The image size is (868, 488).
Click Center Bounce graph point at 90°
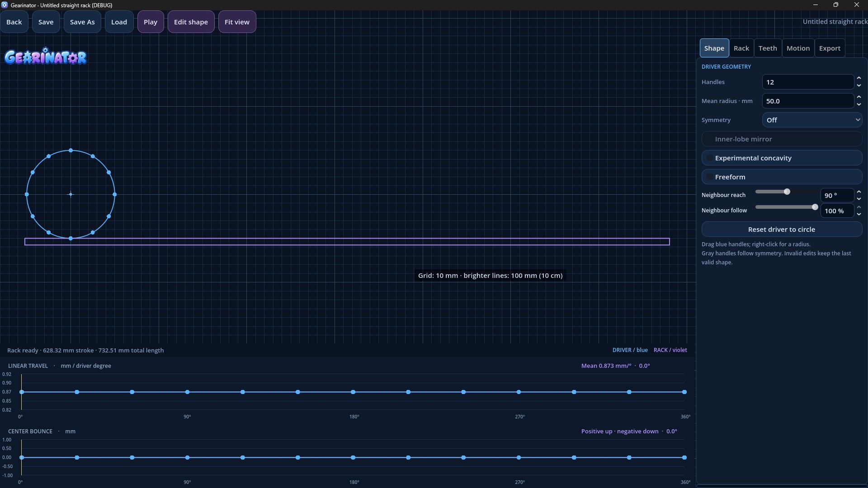coord(187,457)
